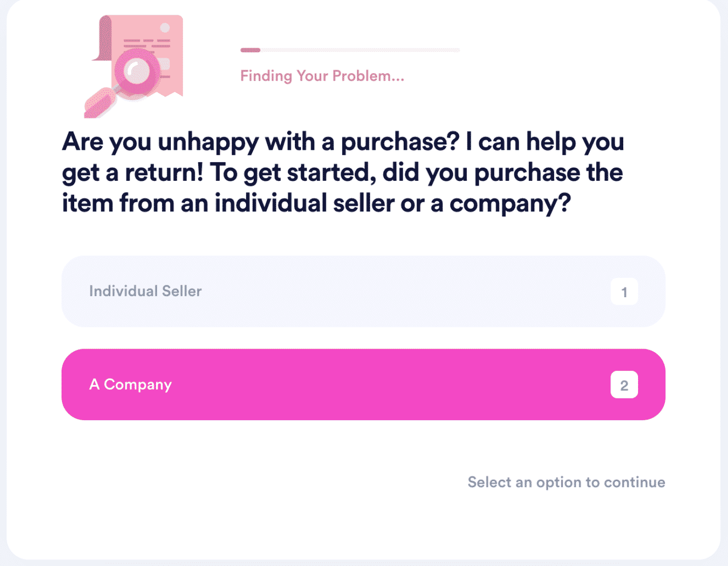Viewport: 728px width, 566px height.
Task: Click the "Finding Your Problem..." status text
Action: tap(322, 76)
